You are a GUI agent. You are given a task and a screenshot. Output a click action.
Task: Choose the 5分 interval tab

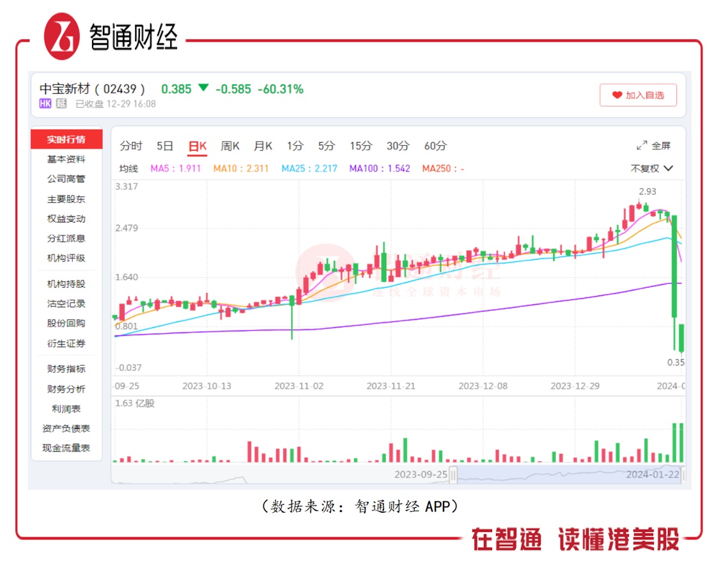327,146
